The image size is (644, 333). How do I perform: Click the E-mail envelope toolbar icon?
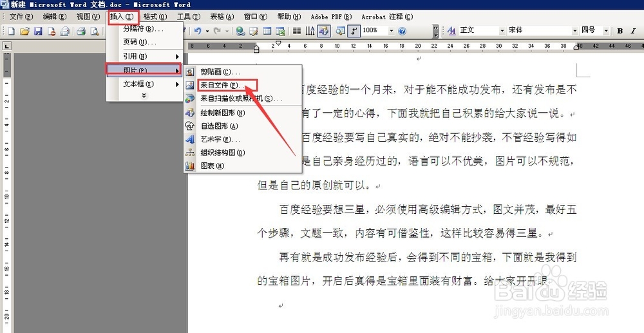(x=64, y=31)
